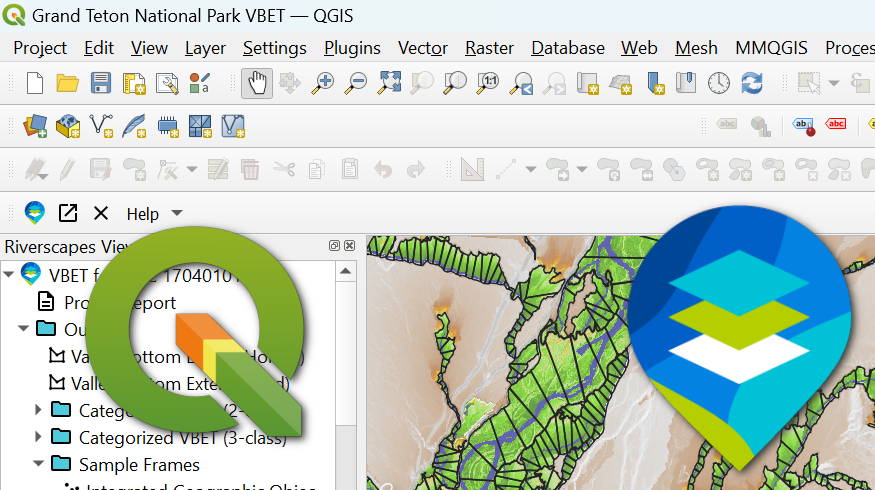Open the New Print Layout icon
Screen dimensions: 875x490
(134, 83)
